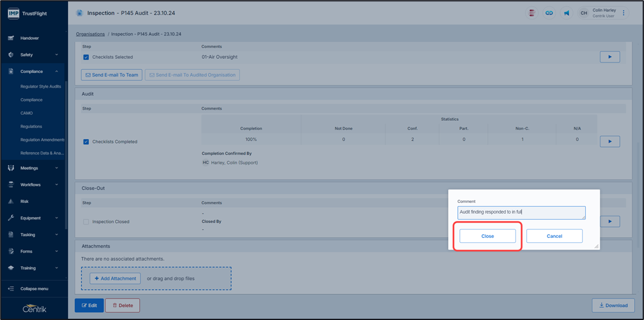
Task: Open the red database icon in header
Action: pos(532,13)
